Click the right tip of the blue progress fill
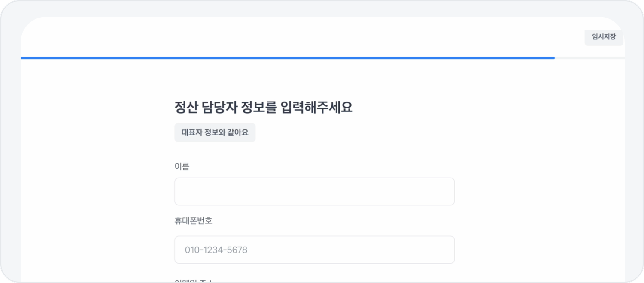This screenshot has width=644, height=283. tap(553, 58)
